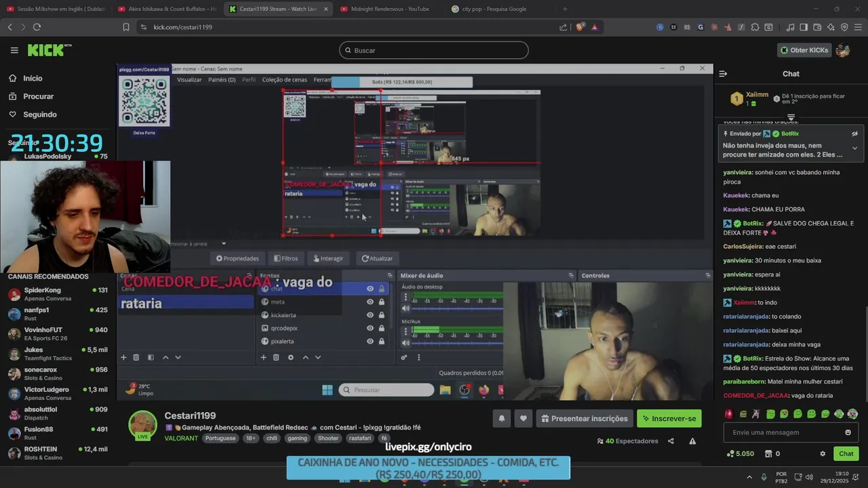This screenshot has width=868, height=488.
Task: Click Brave Shields lion icon
Action: [x=580, y=27]
